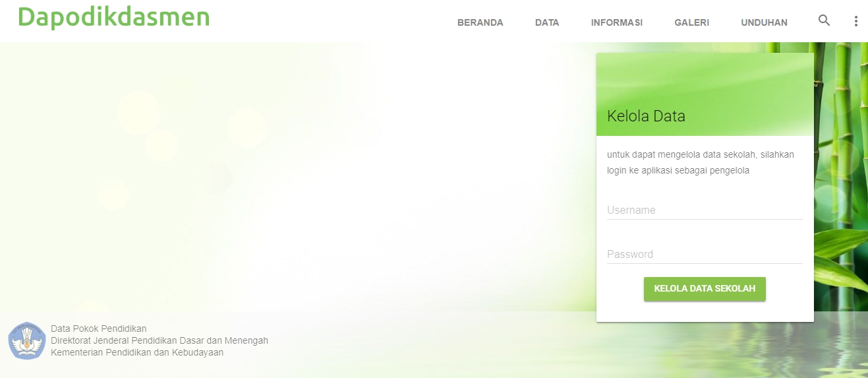
Task: Open the search magnifier icon
Action: 824,20
